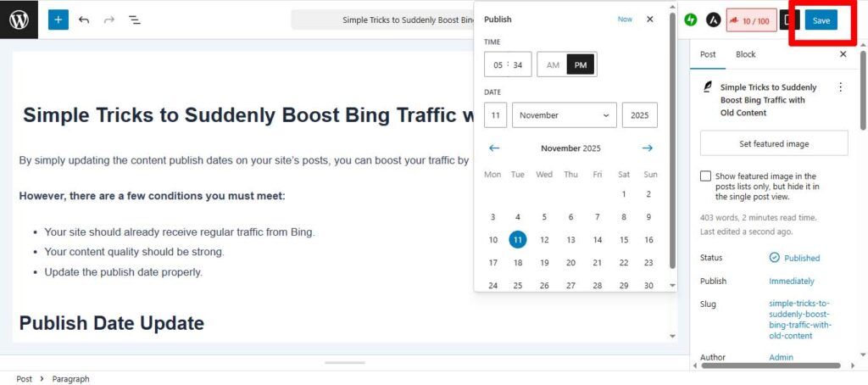Click 'Now' link in Publish popup

click(625, 19)
